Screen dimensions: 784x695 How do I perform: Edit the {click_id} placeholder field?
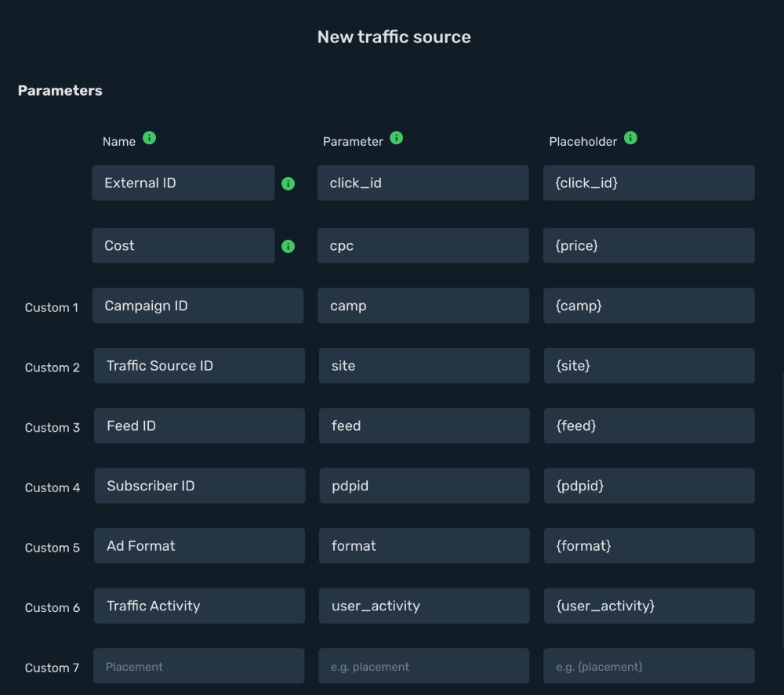pos(649,183)
